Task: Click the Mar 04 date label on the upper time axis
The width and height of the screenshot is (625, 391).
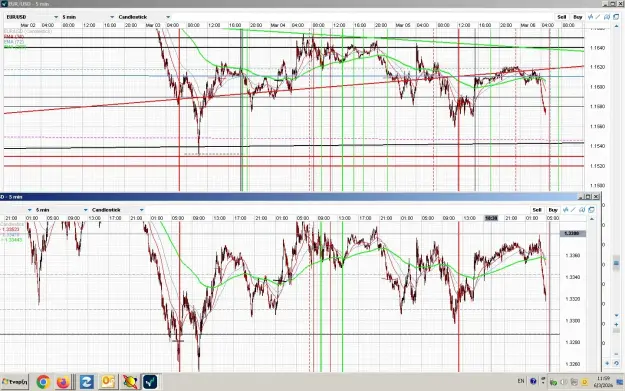Action: point(278,25)
